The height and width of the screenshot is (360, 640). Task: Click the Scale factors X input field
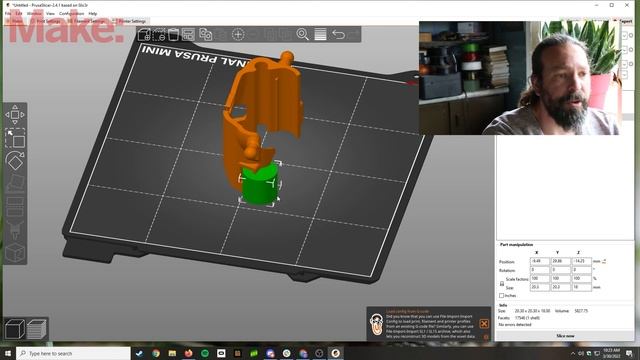[x=540, y=279]
